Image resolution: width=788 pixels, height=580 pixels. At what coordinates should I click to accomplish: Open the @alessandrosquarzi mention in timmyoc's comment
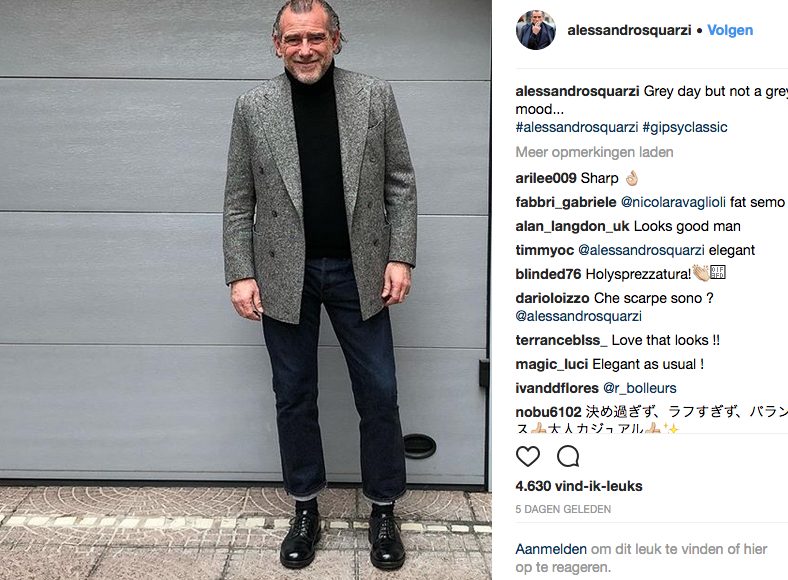tap(641, 250)
